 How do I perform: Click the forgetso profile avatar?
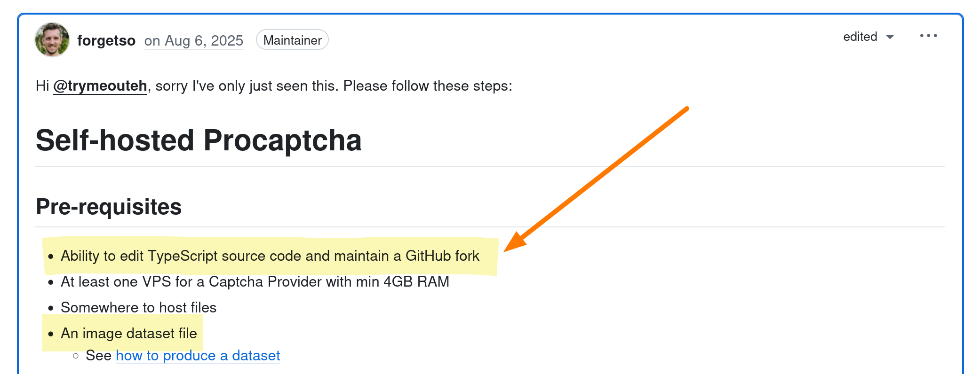[x=52, y=40]
